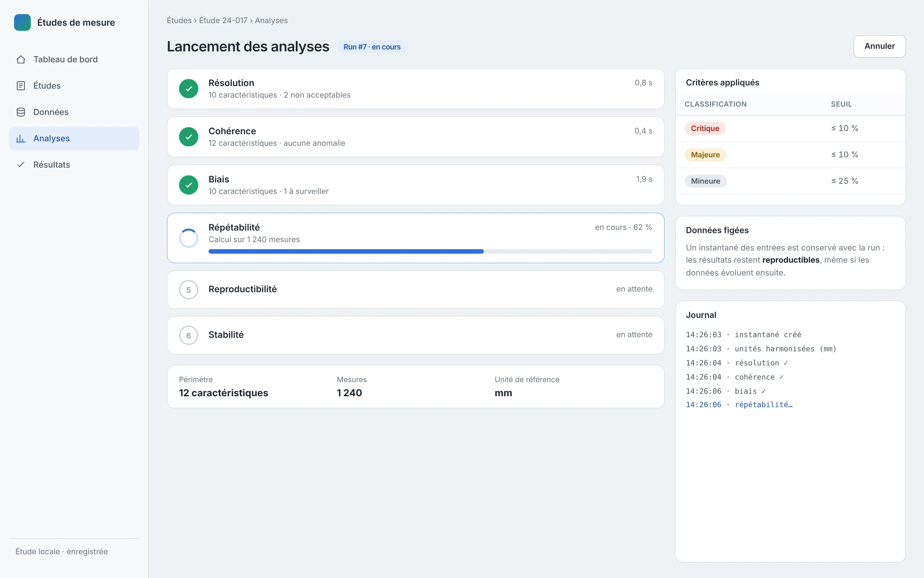924x578 pixels.
Task: Select the Répétabilité step title
Action: [234, 227]
